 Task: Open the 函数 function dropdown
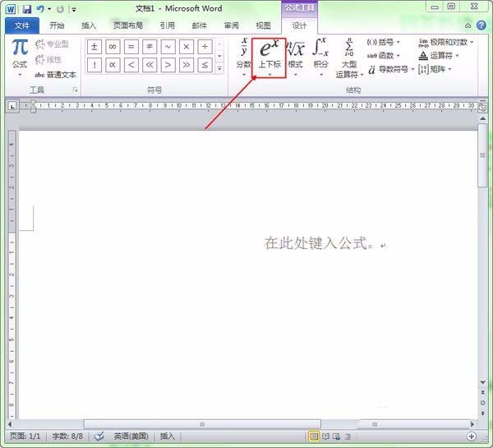pyautogui.click(x=383, y=56)
